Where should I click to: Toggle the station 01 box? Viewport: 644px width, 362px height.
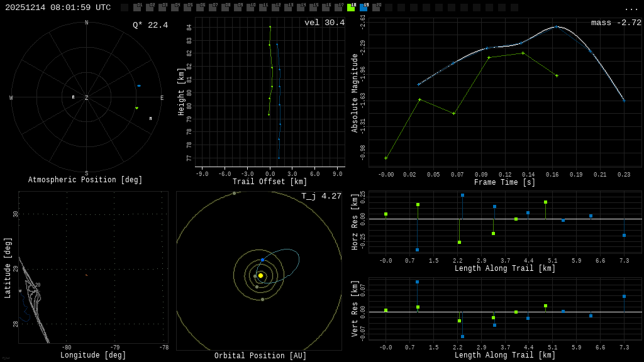[137, 8]
